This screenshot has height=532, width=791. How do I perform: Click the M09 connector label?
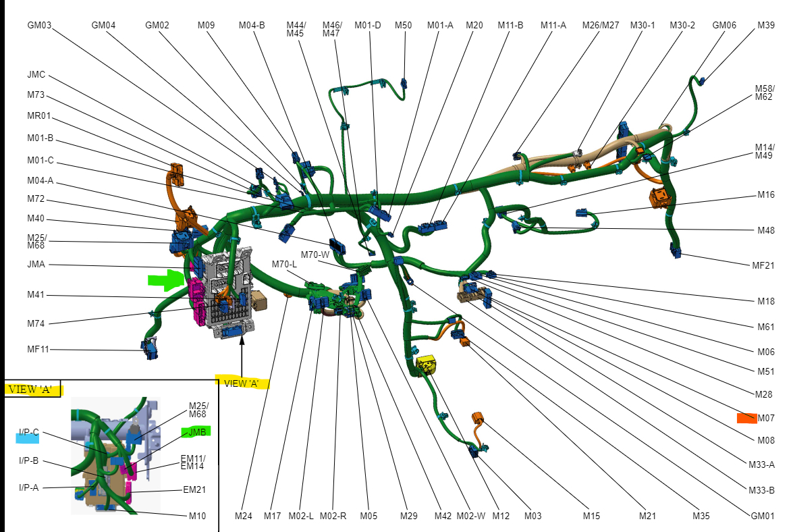click(x=206, y=25)
